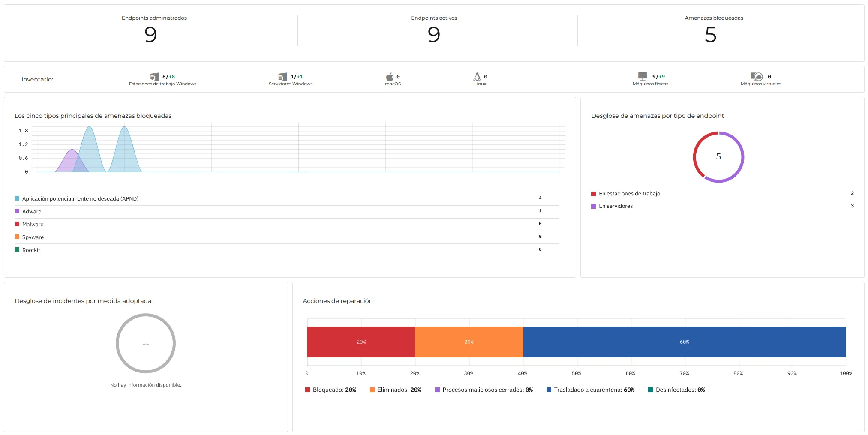Click 'Acciones de reparación' title

click(338, 301)
